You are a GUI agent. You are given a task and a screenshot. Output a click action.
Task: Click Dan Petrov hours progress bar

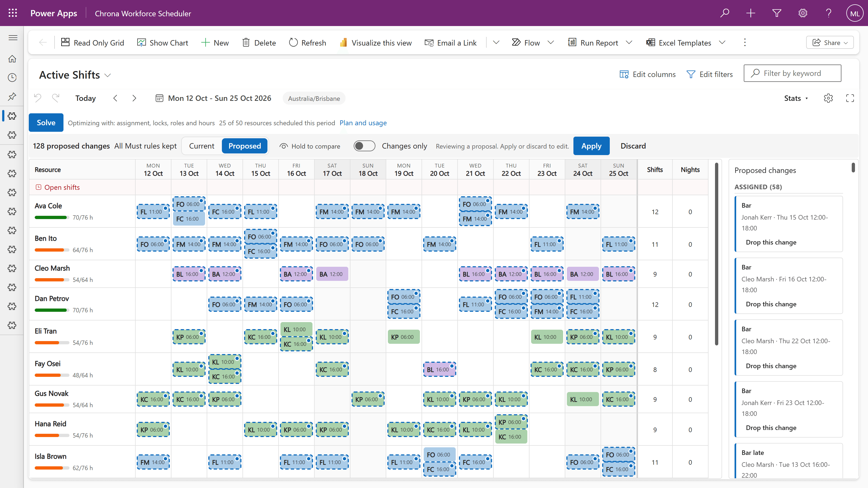click(x=52, y=310)
